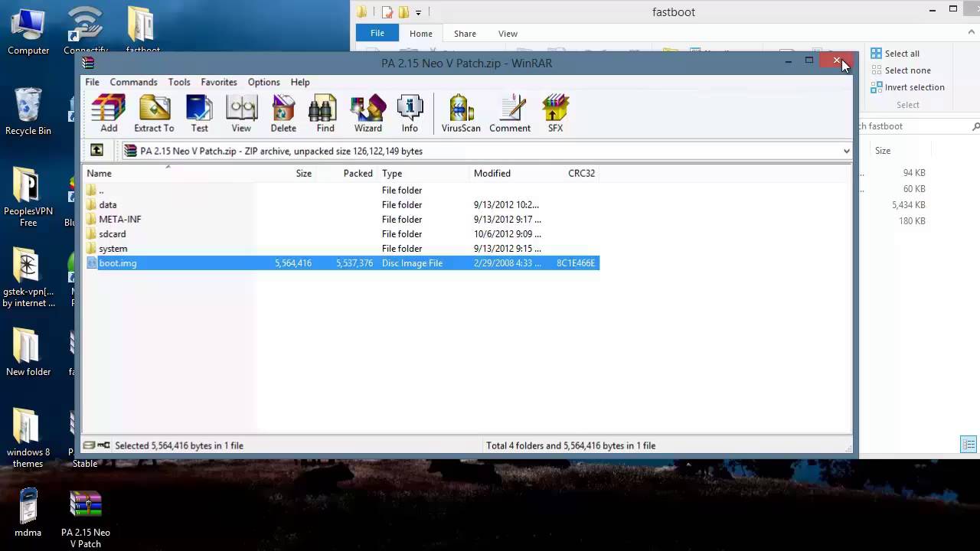Switch to Explorer's Share ribbon tab
Screen dimensions: 980x551
(465, 34)
